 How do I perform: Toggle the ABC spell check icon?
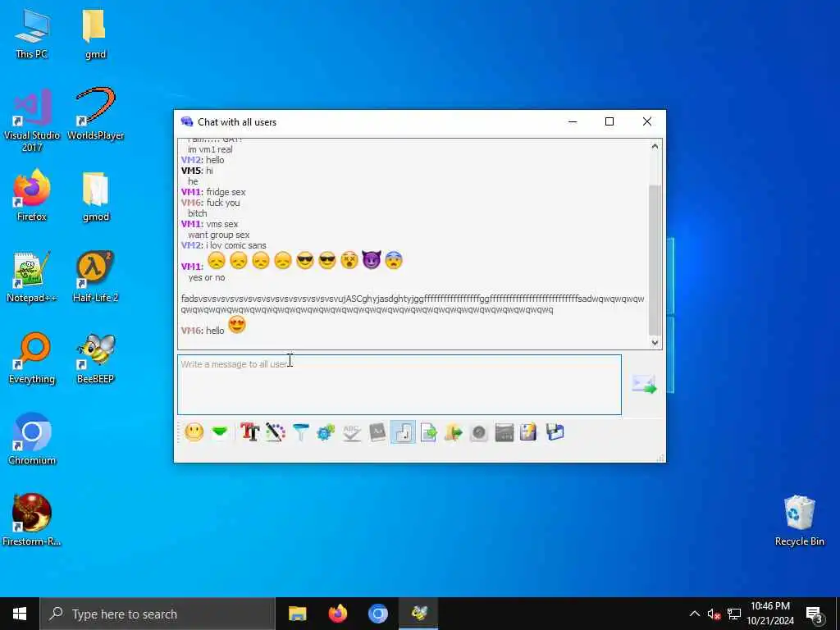coord(351,431)
